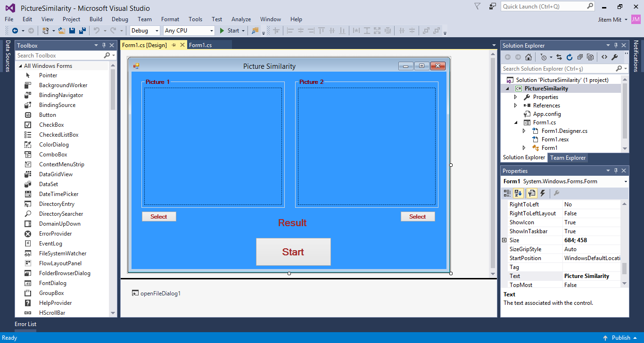Open the Events view via lightning bolt icon
This screenshot has width=644, height=343.
(542, 193)
